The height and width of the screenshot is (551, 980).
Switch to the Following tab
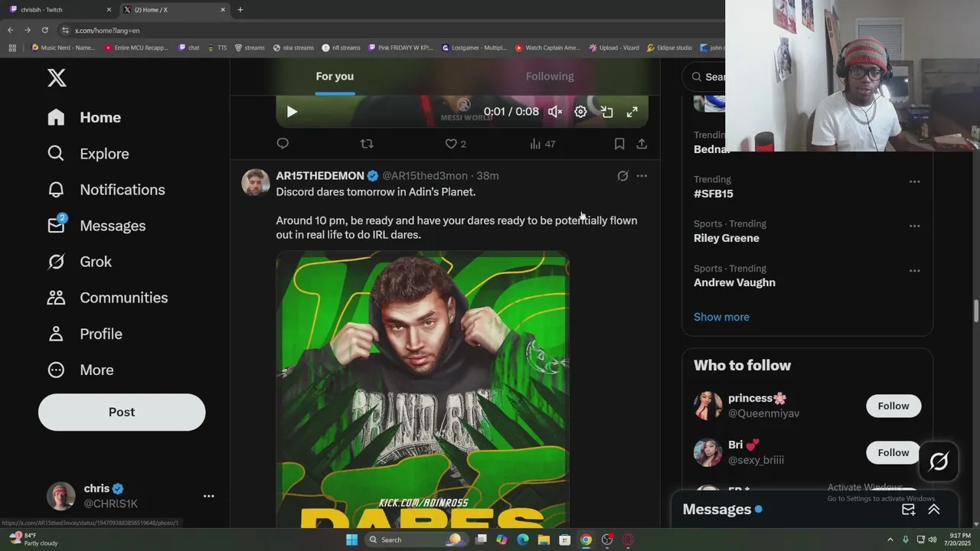tap(550, 77)
